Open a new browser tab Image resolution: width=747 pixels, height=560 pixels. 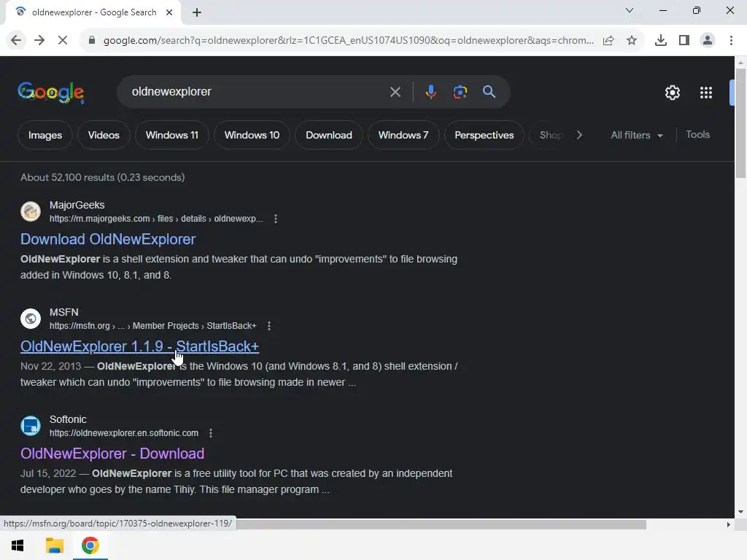(x=197, y=12)
